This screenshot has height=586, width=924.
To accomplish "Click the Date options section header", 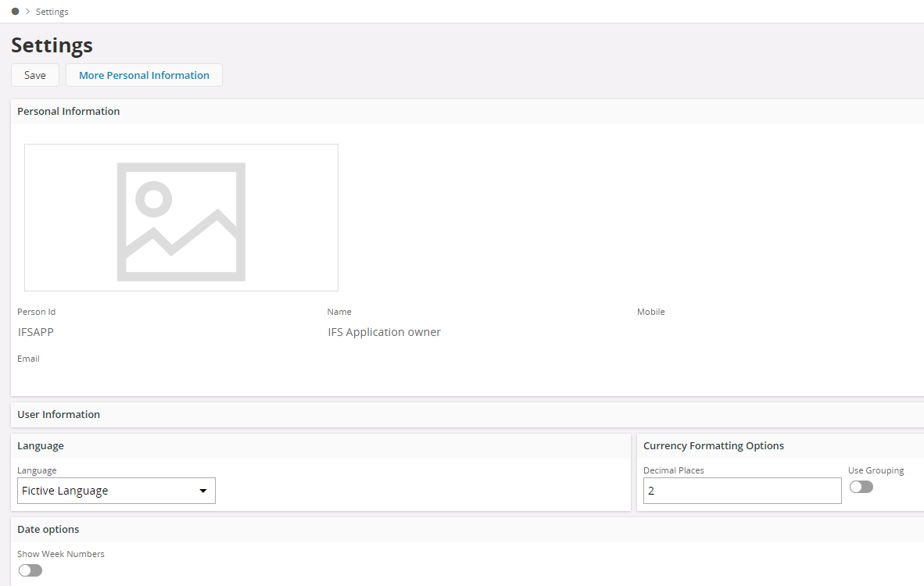I will [x=48, y=529].
